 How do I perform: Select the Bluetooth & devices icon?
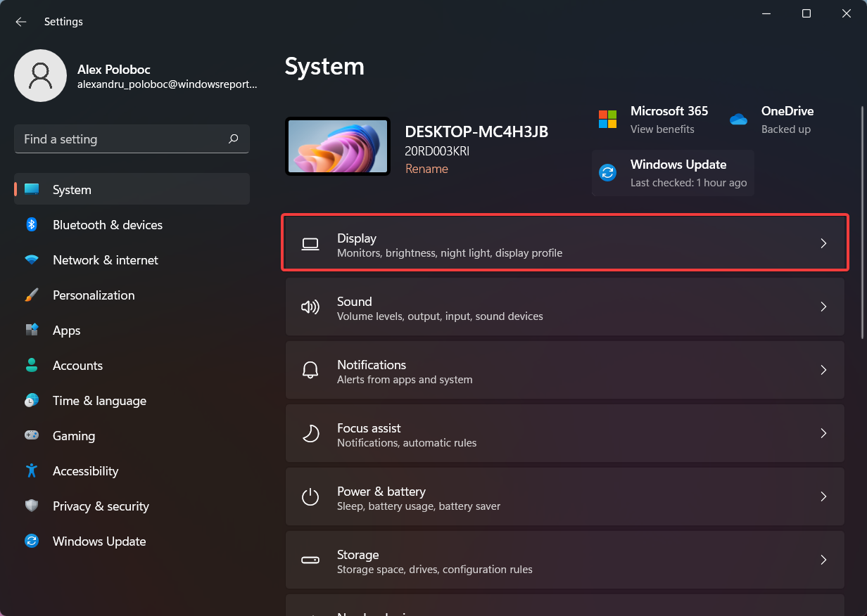click(x=32, y=224)
